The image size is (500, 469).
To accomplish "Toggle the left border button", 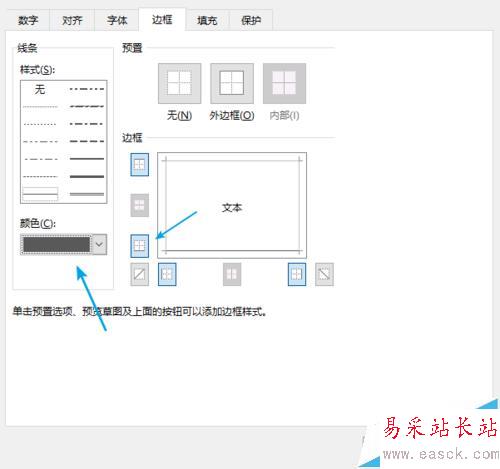I will pos(167,274).
